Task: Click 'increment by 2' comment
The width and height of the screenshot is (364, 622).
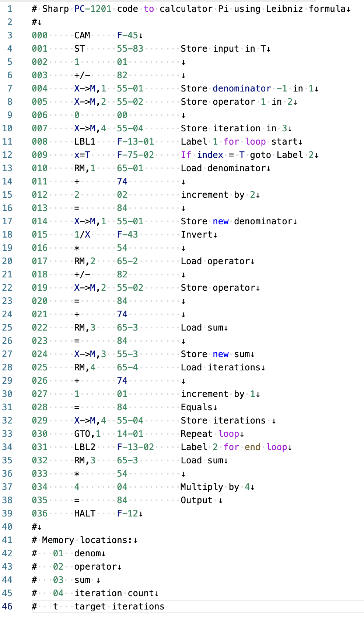Action: pos(218,195)
